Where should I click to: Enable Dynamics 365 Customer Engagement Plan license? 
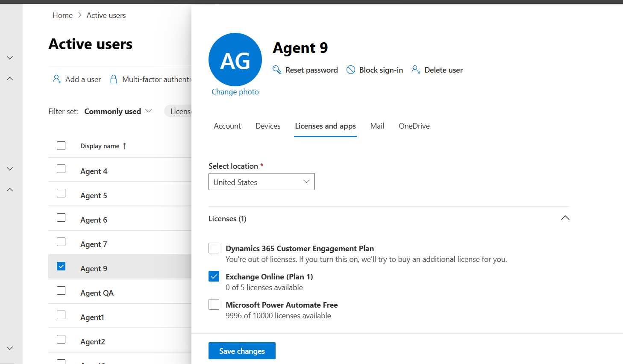tap(214, 248)
